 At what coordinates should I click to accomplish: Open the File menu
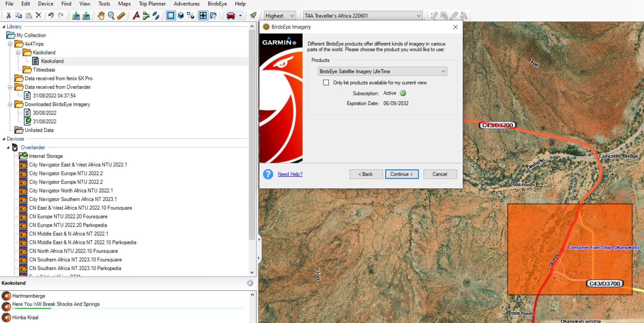coord(9,4)
